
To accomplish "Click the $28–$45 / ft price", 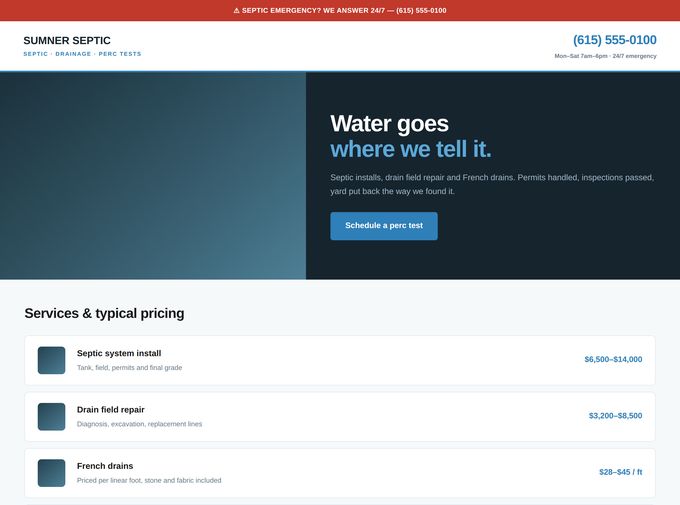I will pyautogui.click(x=621, y=472).
